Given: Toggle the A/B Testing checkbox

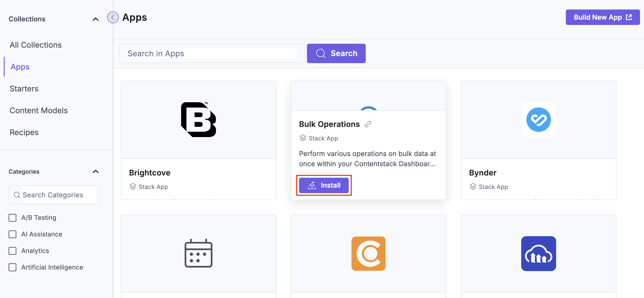Looking at the screenshot, I should [13, 218].
